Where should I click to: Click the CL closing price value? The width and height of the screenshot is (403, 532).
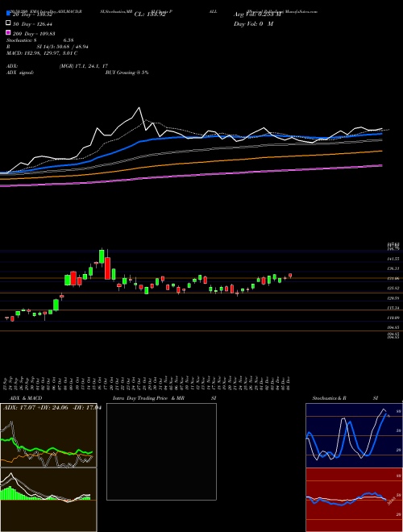150,15
